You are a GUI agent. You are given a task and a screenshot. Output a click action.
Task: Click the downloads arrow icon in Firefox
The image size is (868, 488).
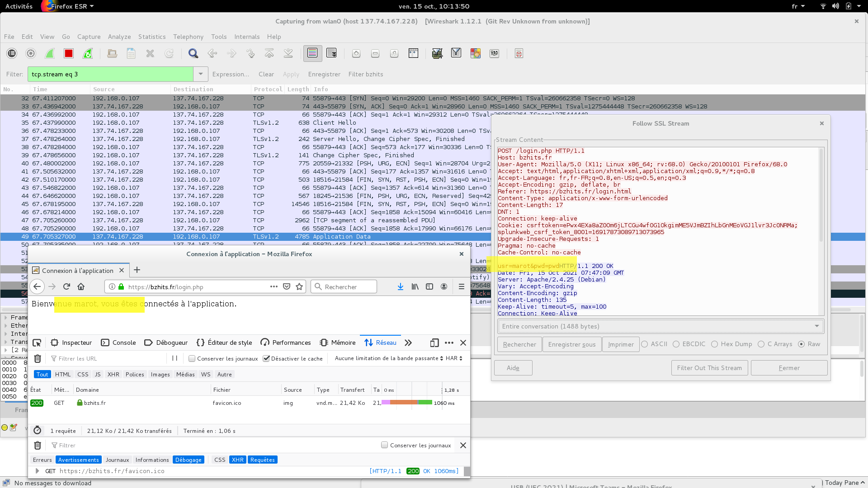[x=400, y=286]
